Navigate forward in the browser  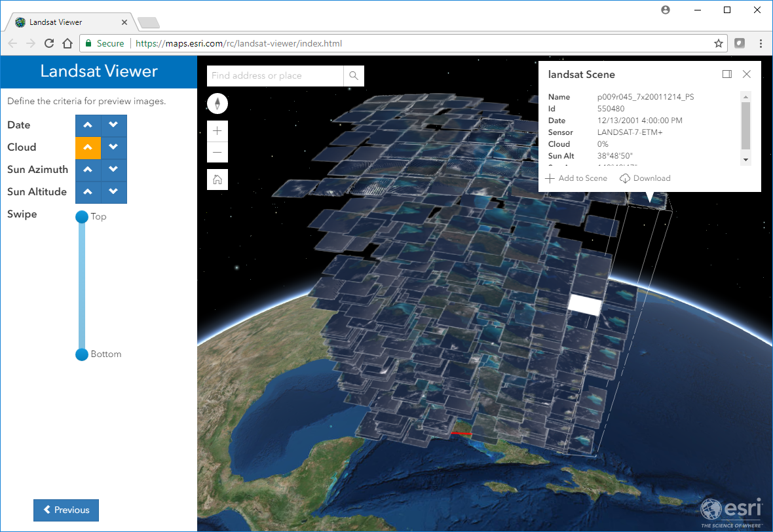(31, 43)
